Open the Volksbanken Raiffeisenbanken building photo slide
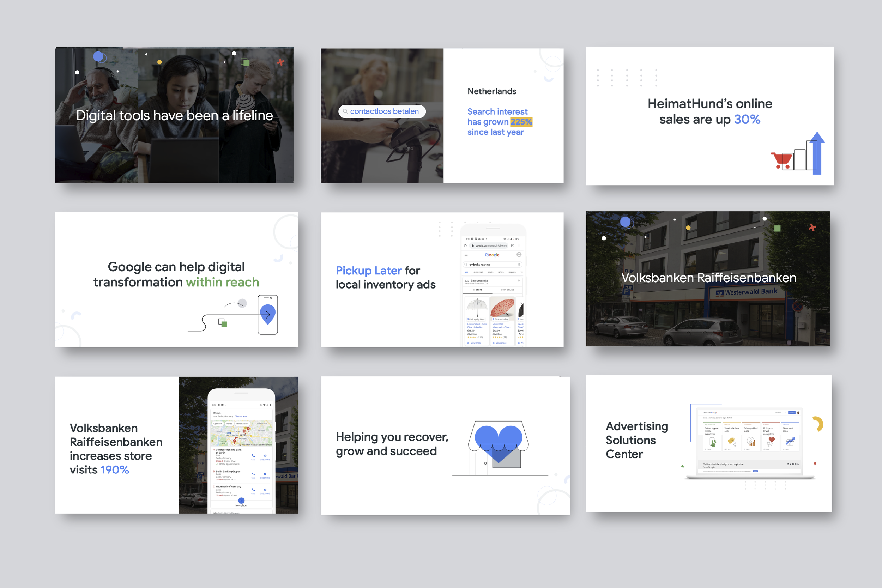Viewport: 882px width, 588px height. pos(708,279)
